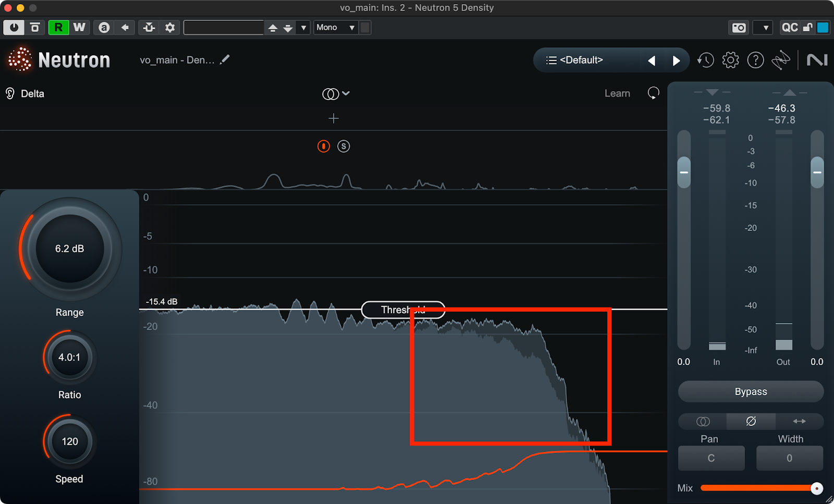Click the Pan value field
Viewport: 834px width, 504px height.
[711, 458]
